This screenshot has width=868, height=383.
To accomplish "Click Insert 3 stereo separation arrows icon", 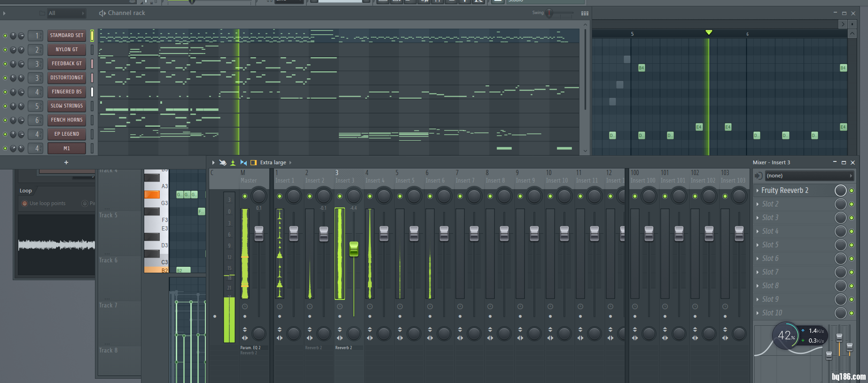I will click(340, 338).
